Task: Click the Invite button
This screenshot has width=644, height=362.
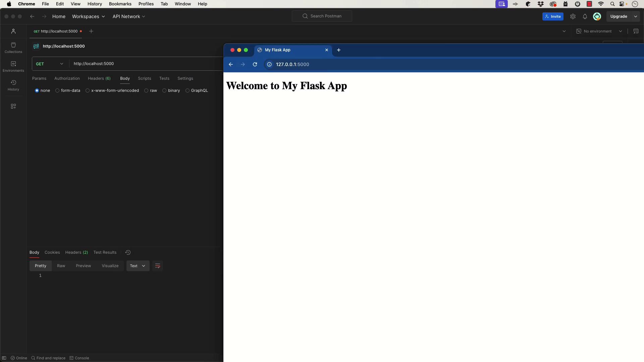Action: point(552,16)
